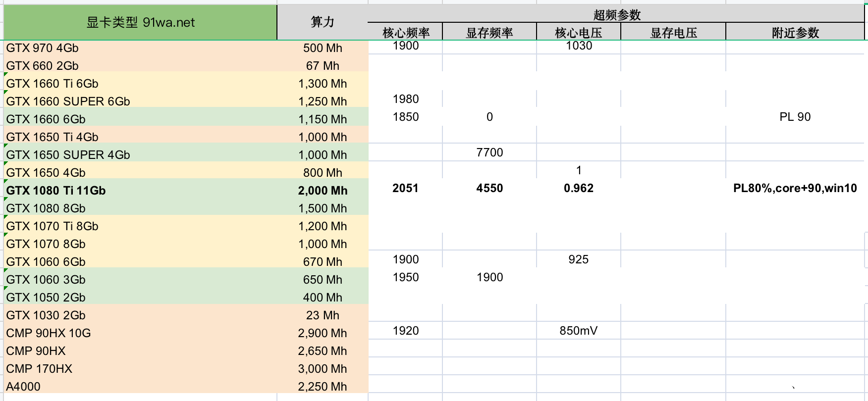
Task: Select bold voltage cell '0.962'
Action: coord(579,188)
